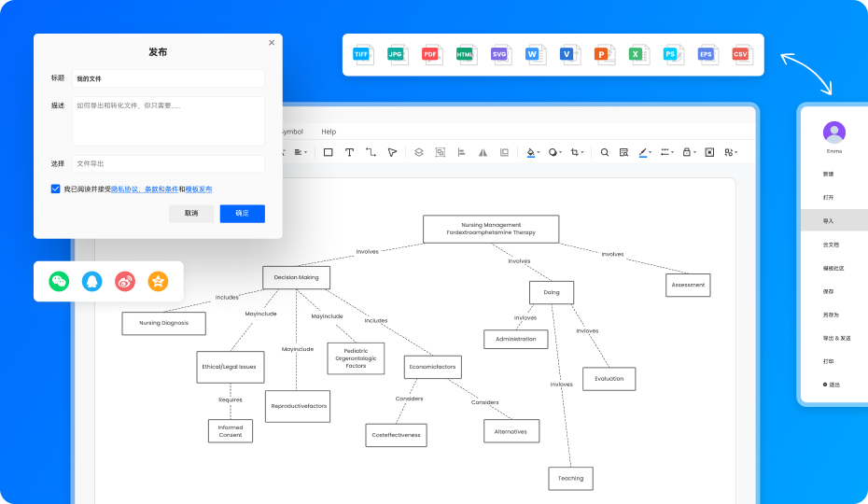Click the 取消 button in the dialog

[191, 213]
